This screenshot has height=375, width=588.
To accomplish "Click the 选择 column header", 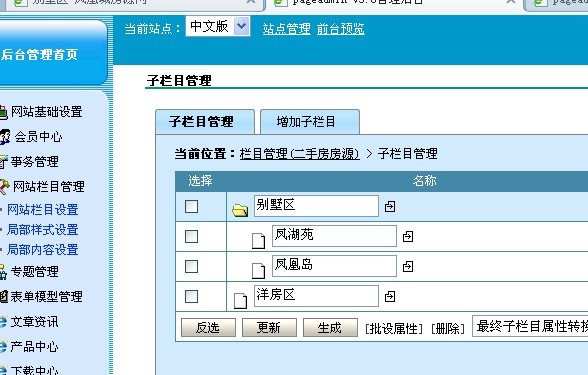I will pos(200,181).
